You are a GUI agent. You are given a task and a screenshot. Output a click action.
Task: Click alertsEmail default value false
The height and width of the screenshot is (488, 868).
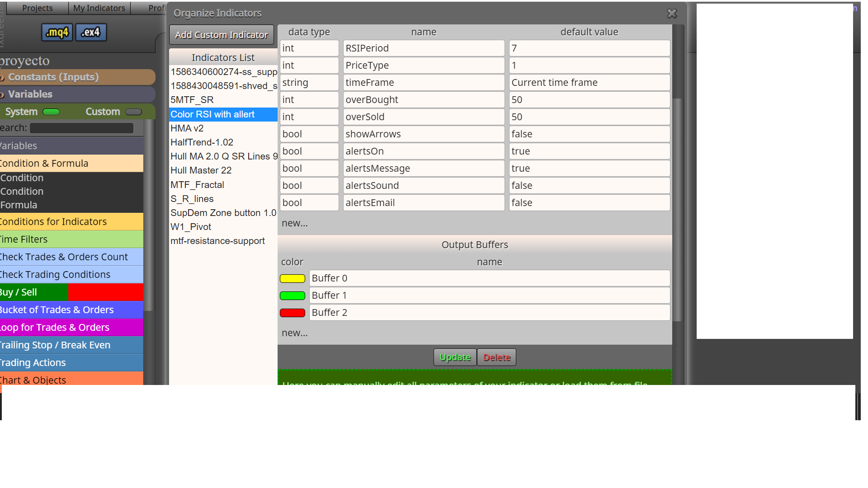590,203
